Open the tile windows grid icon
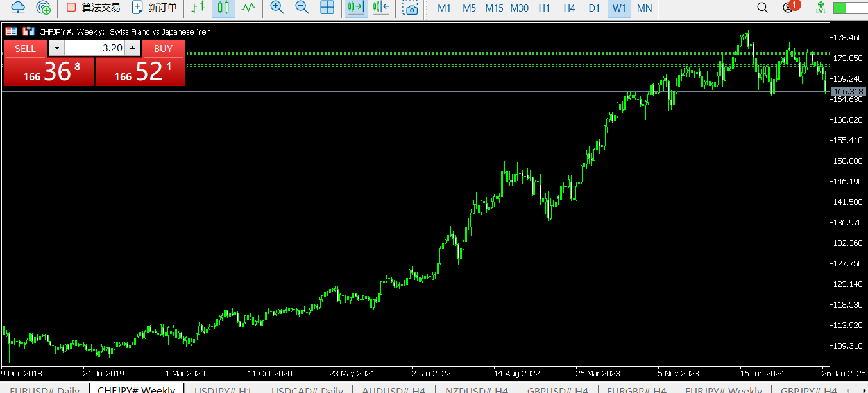This screenshot has height=393, width=868. [327, 8]
